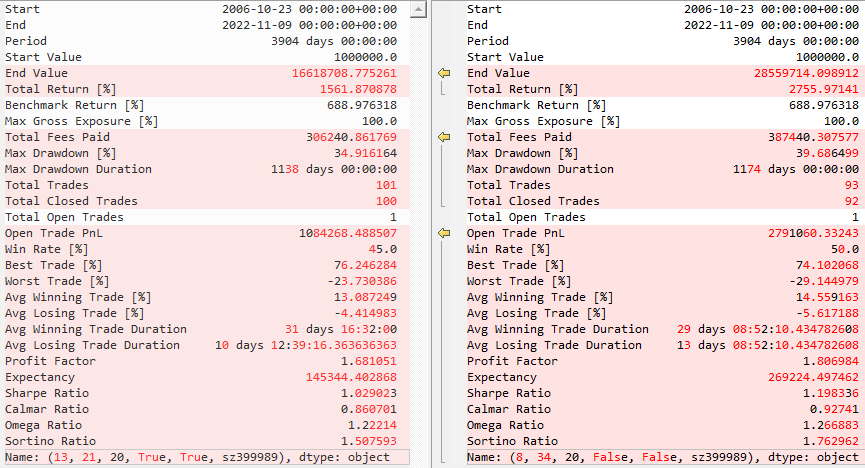
Task: Select left pane Total Open Trades value 1
Action: coord(393,217)
